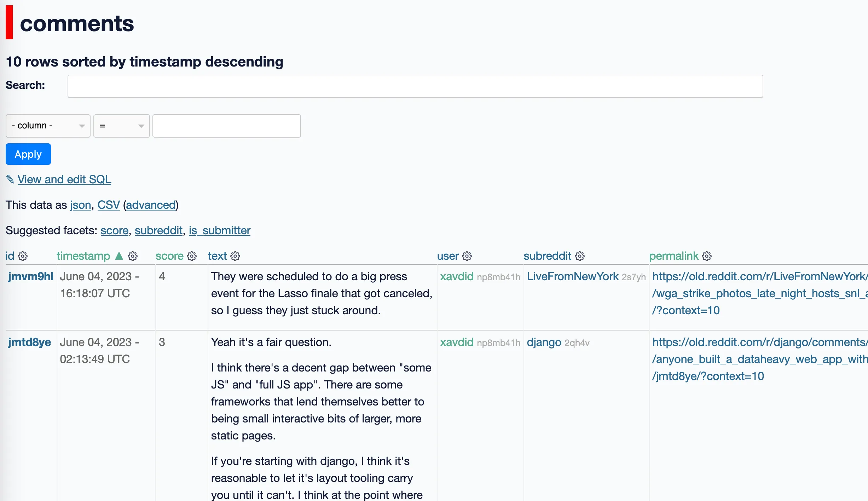Image resolution: width=868 pixels, height=501 pixels.
Task: Reverse sort via the timestamp column header
Action: tap(83, 256)
